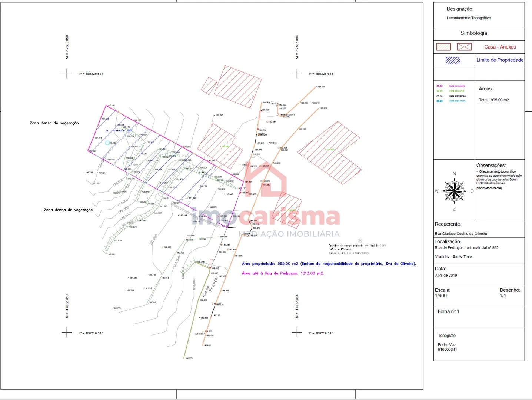532x400 pixels.
Task: Click the 'Observações:' heading
Action: tap(491, 166)
